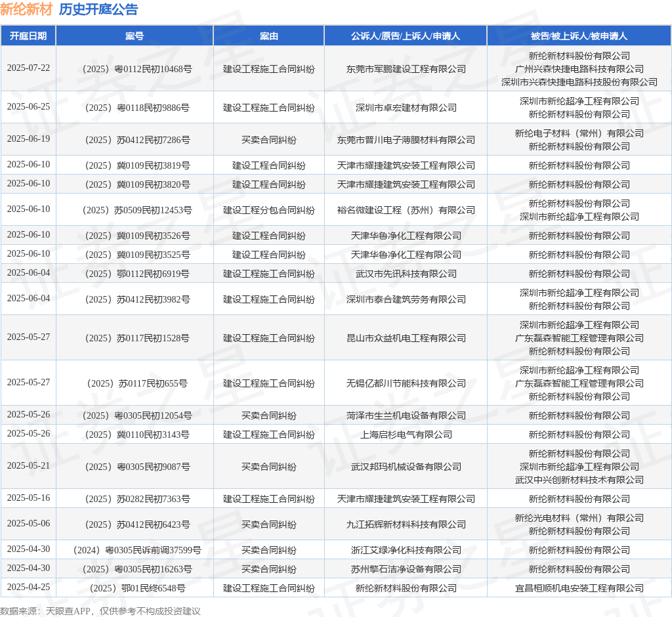
Task: Click the date 2025-04-25
Action: click(x=28, y=587)
